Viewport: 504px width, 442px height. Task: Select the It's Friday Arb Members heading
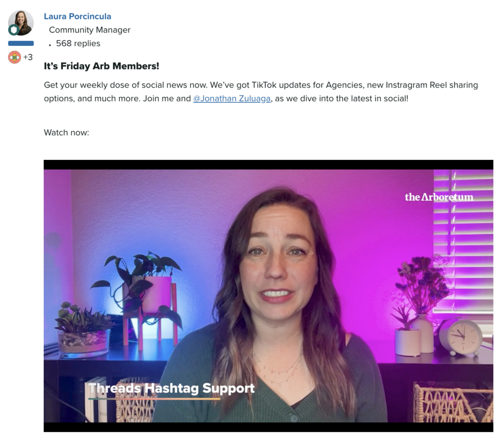coord(101,66)
